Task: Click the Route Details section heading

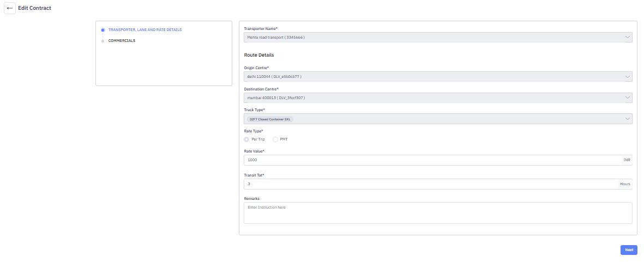Action: (x=259, y=55)
